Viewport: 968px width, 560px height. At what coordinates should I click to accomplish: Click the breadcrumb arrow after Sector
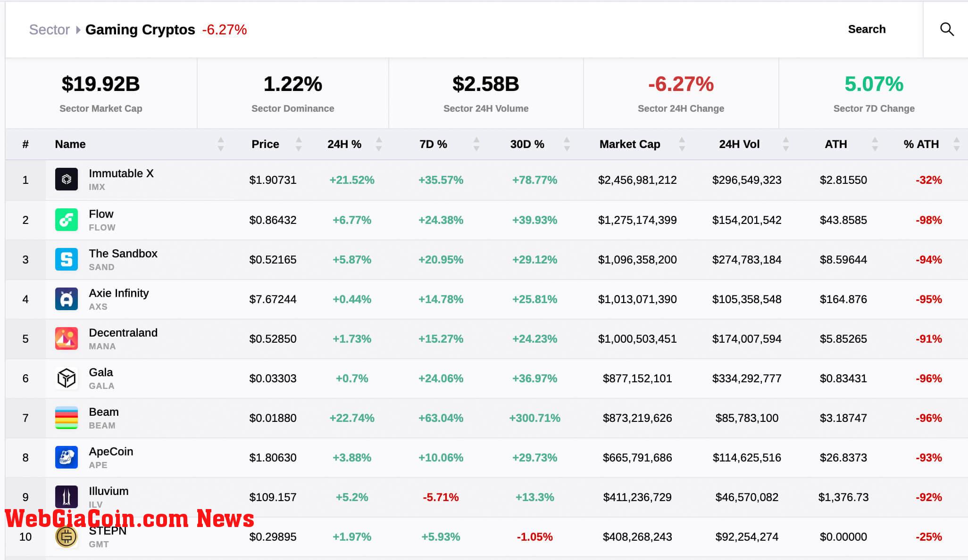78,30
